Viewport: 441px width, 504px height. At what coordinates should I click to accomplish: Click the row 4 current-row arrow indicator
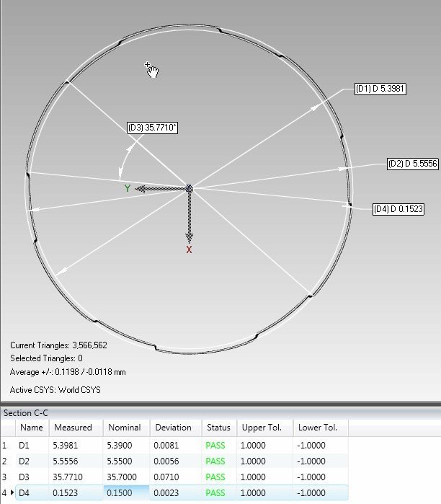pos(12,492)
